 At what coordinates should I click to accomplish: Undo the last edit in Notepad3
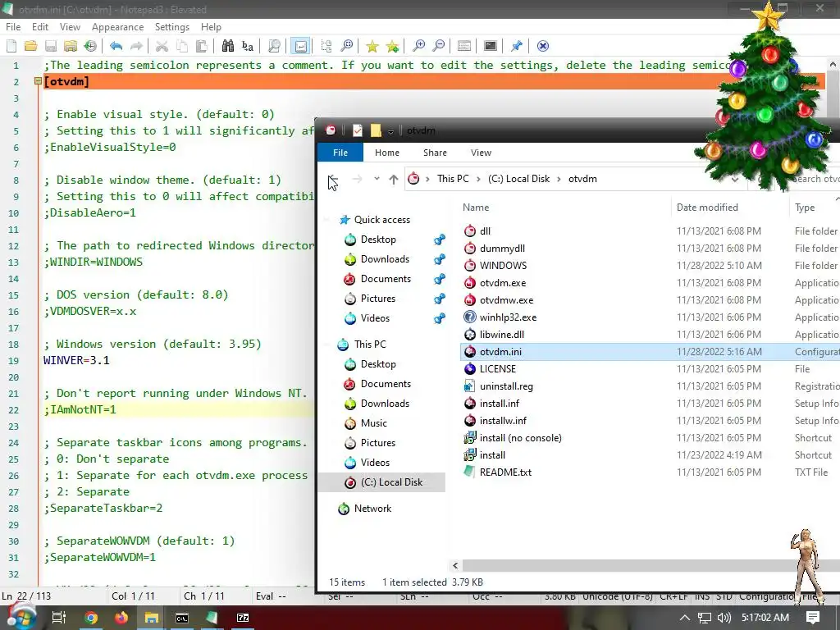pos(116,46)
